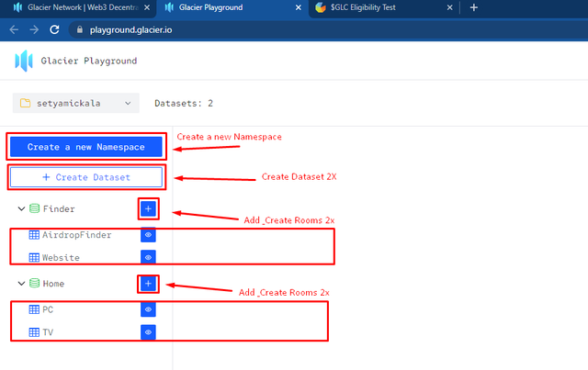588x370 pixels.
Task: Add a collection to Finder dataset
Action: (148, 208)
